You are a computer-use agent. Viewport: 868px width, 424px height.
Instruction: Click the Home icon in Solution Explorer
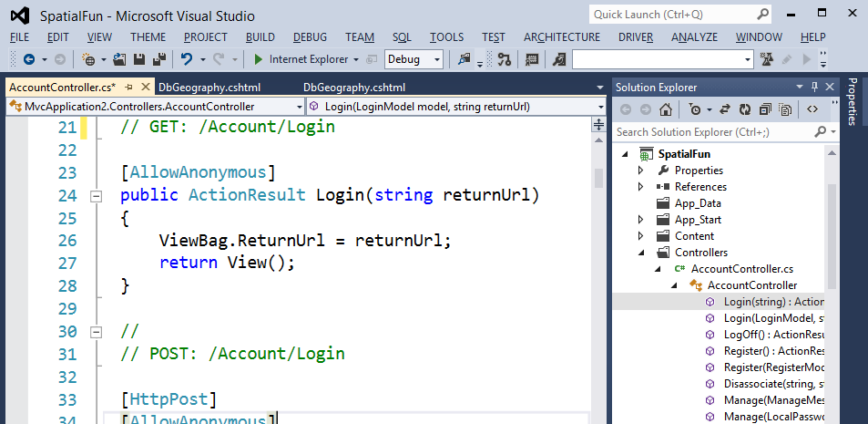pyautogui.click(x=666, y=109)
